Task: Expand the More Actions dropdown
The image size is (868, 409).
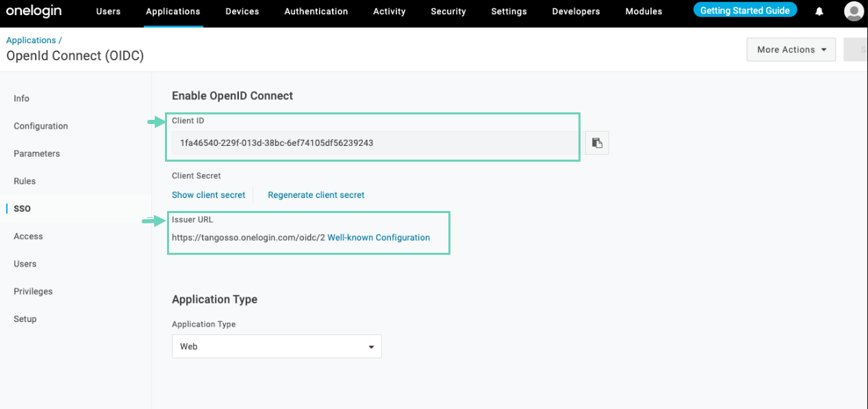Action: point(791,49)
